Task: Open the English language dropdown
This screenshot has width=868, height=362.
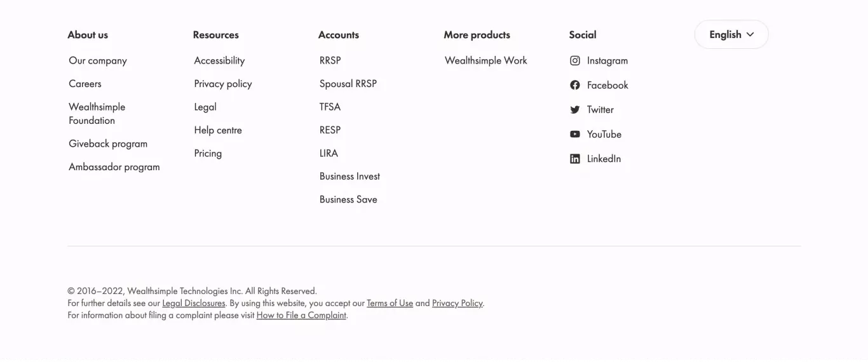Action: tap(731, 34)
